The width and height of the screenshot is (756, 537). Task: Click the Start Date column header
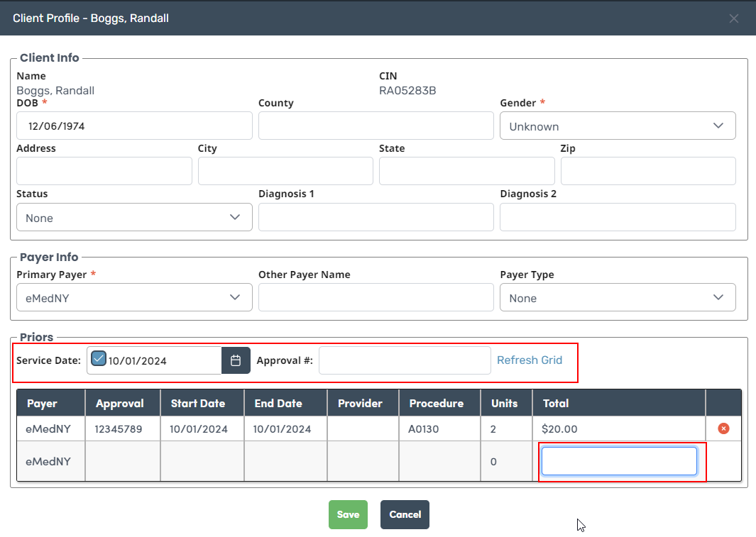click(x=198, y=403)
